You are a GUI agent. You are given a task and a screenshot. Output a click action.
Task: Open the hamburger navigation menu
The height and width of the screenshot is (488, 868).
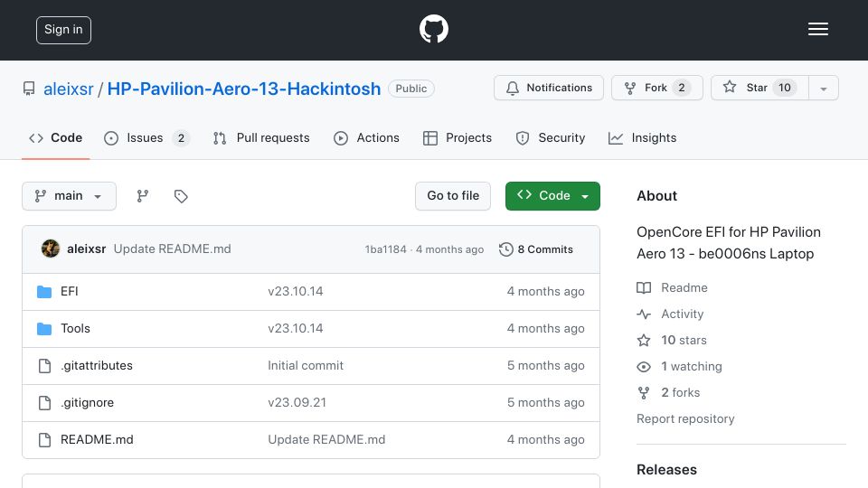pyautogui.click(x=817, y=29)
